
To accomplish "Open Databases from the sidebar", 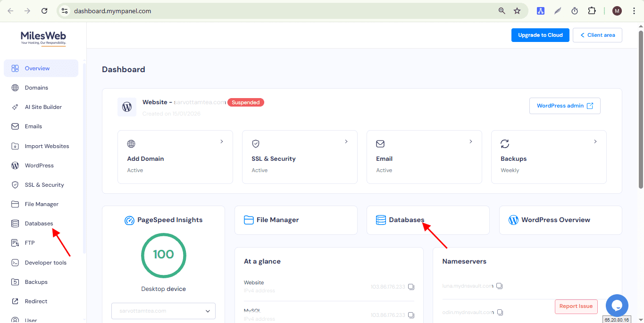I will [x=38, y=223].
